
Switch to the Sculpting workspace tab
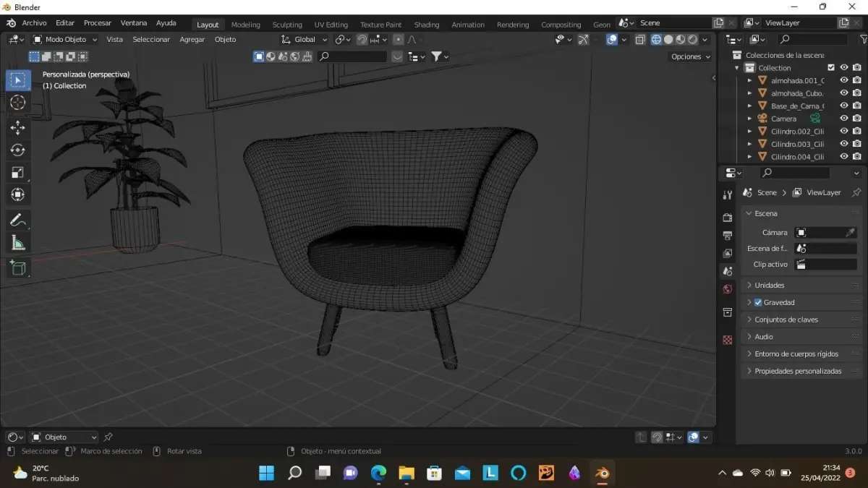point(287,25)
